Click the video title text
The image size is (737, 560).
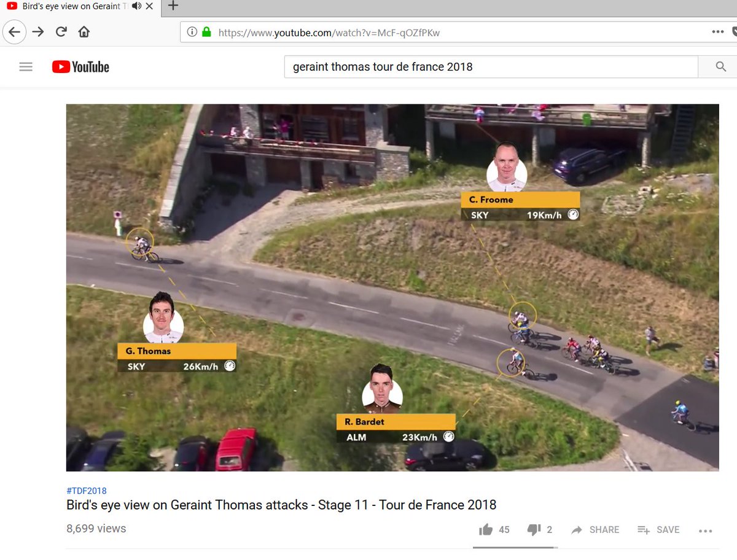tap(281, 505)
